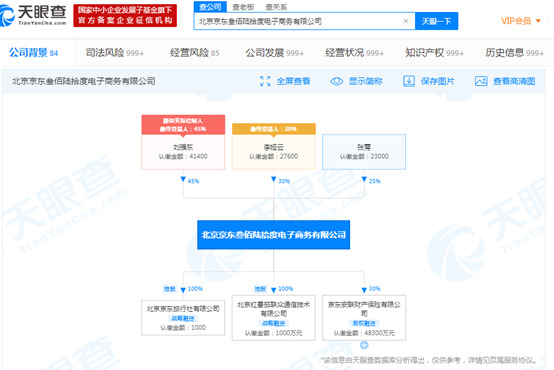Open the 公司背景 tab

coord(34,53)
